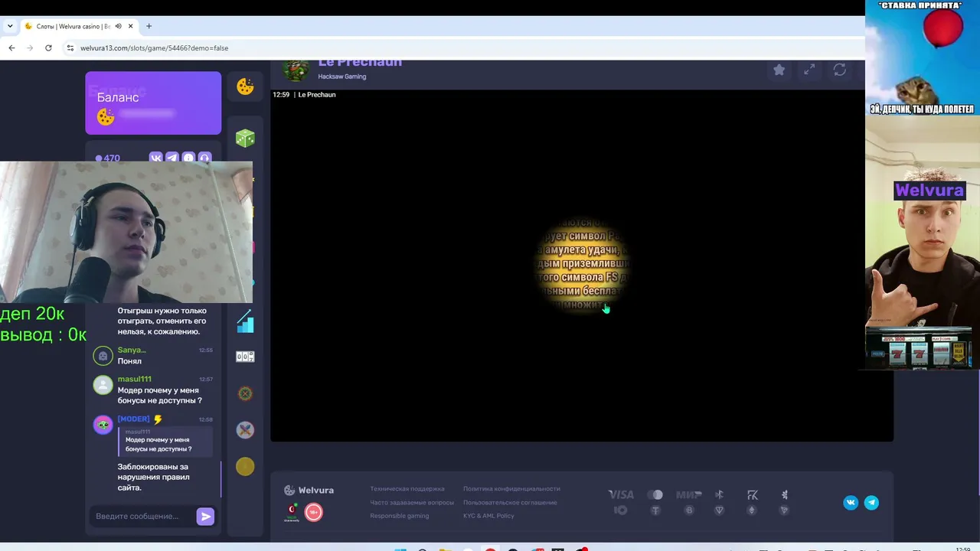The height and width of the screenshot is (551, 980).
Task: Click the online users count 470
Action: (108, 158)
